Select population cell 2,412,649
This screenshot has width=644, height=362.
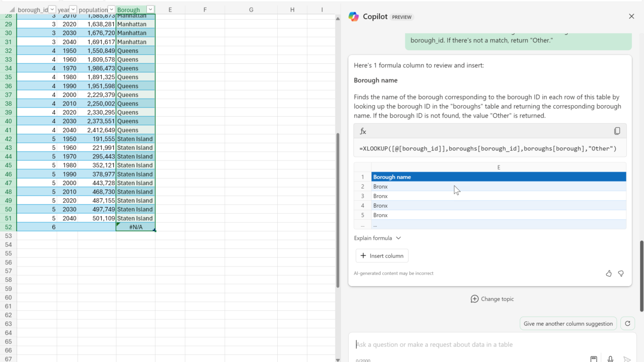click(x=97, y=130)
